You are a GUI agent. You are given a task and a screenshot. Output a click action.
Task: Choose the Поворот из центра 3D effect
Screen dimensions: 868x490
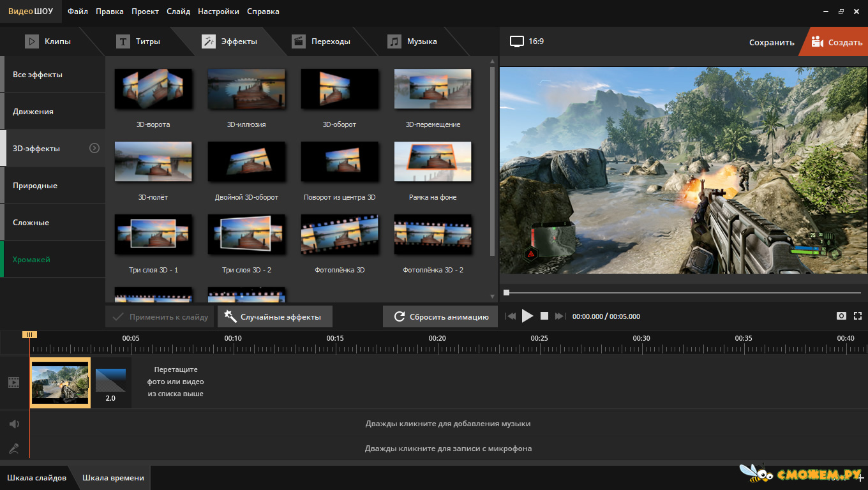pos(340,161)
